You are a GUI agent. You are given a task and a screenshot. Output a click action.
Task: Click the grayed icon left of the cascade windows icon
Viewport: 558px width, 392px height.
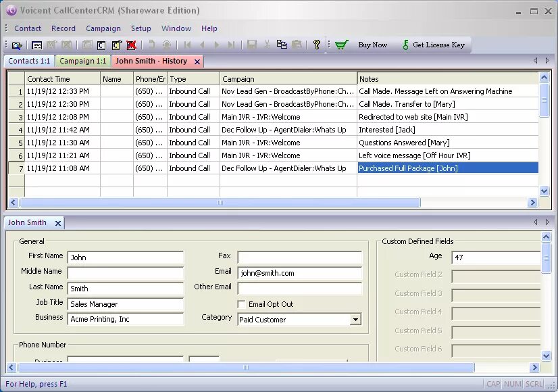pyautogui.click(x=67, y=45)
